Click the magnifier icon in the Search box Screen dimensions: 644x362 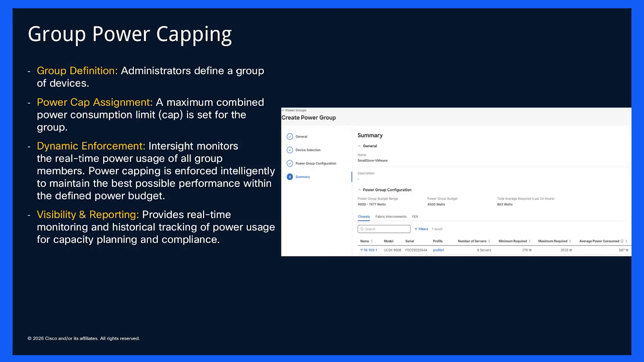click(362, 229)
